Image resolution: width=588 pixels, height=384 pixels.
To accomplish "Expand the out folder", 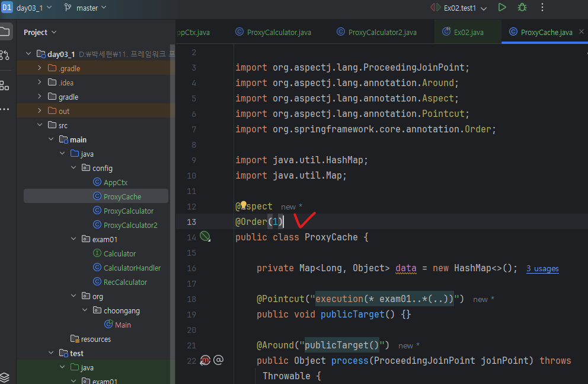I will click(39, 111).
